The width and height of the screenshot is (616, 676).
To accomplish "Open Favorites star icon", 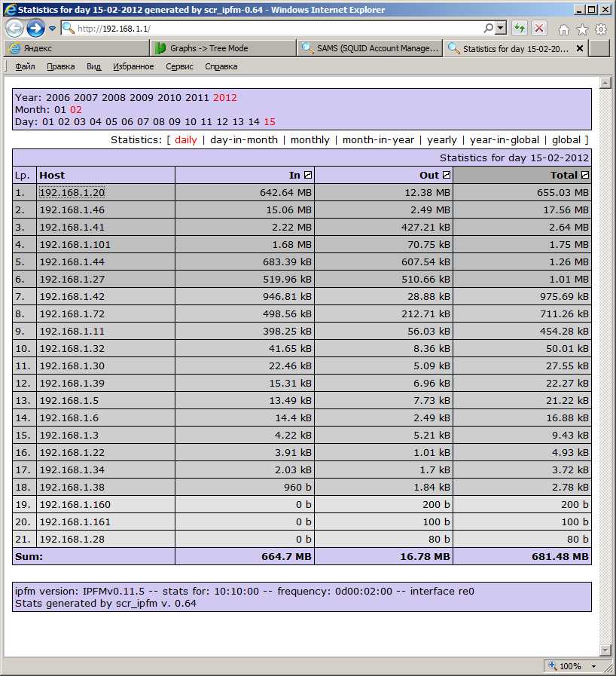I will [x=582, y=29].
